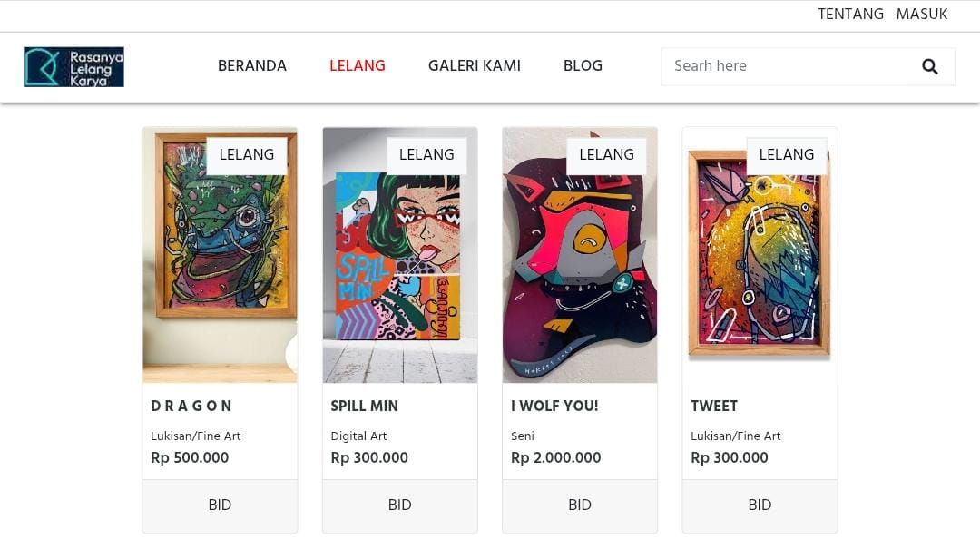The image size is (980, 549).
Task: Bid on the TWEET painting
Action: [x=759, y=505]
